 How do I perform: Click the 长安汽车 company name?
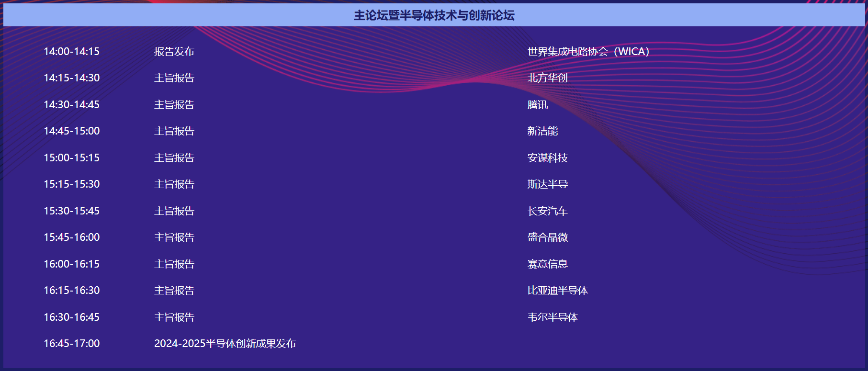tap(547, 211)
